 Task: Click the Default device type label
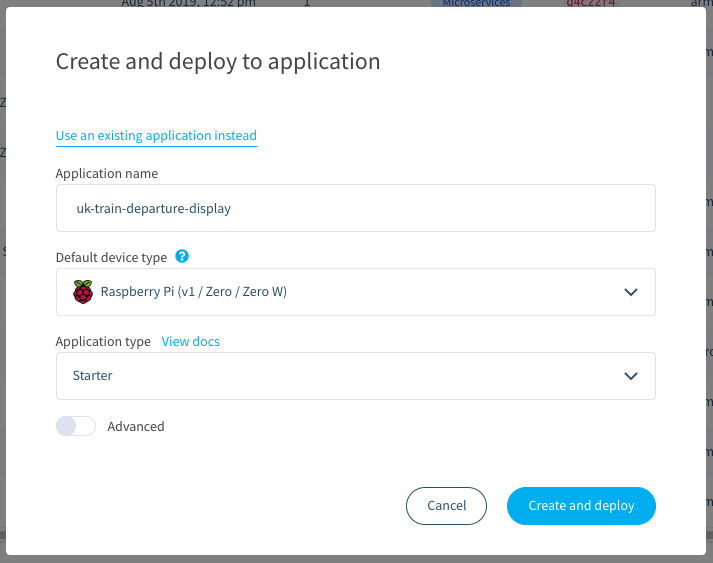(x=111, y=257)
